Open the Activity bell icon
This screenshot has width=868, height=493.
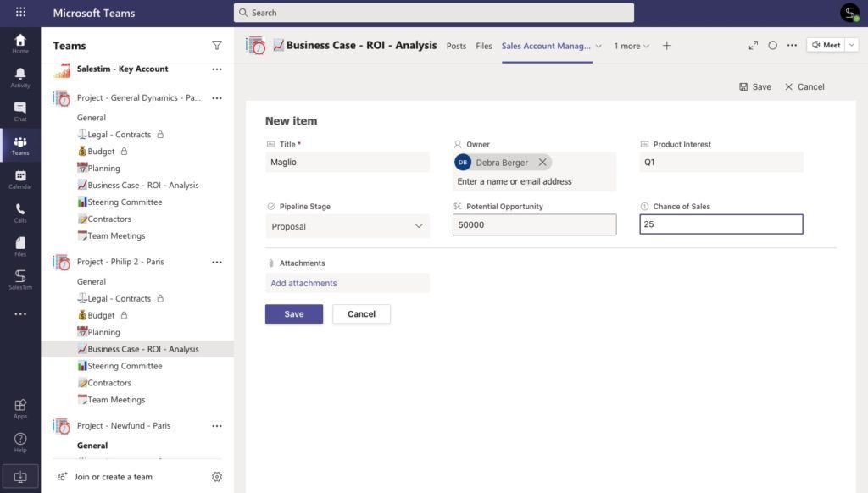(x=20, y=77)
